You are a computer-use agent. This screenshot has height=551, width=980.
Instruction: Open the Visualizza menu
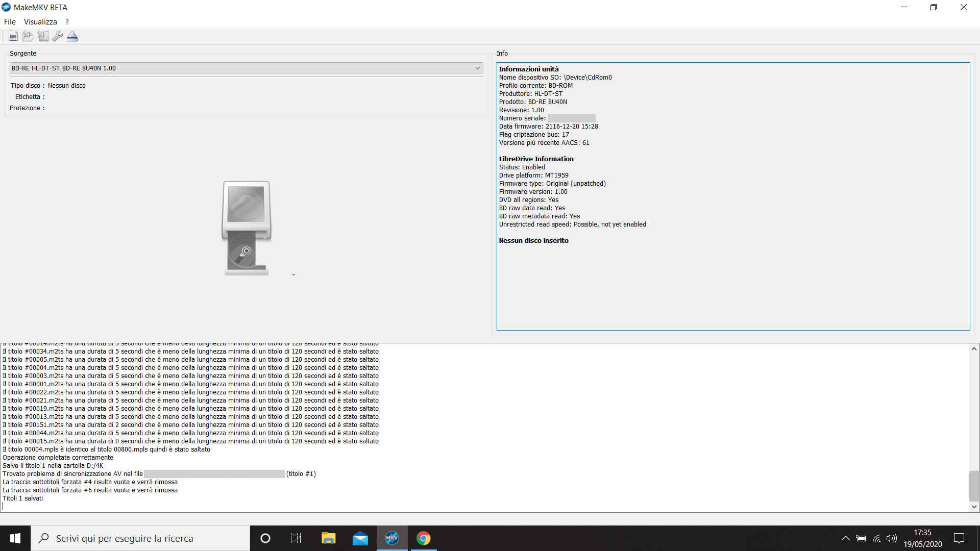click(x=40, y=22)
